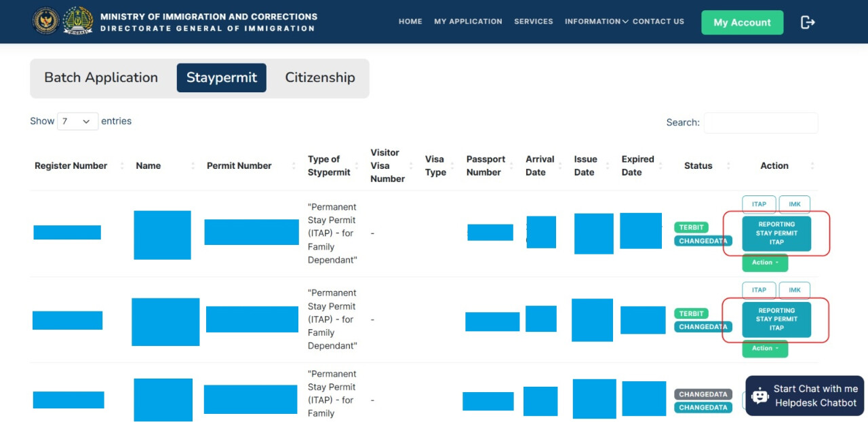Open second row's green Action dropdown
Viewport: 868px width, 422px height.
765,349
